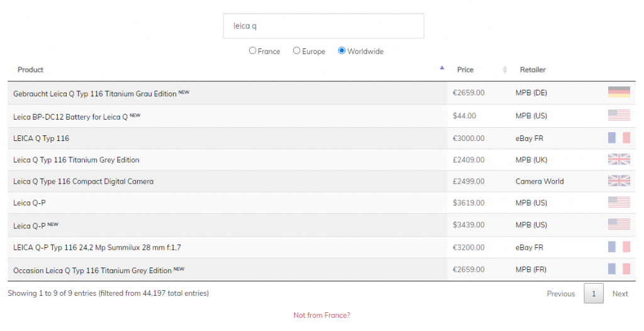Screen dimensions: 644x331
Task: Select the France radio button
Action: [253, 51]
